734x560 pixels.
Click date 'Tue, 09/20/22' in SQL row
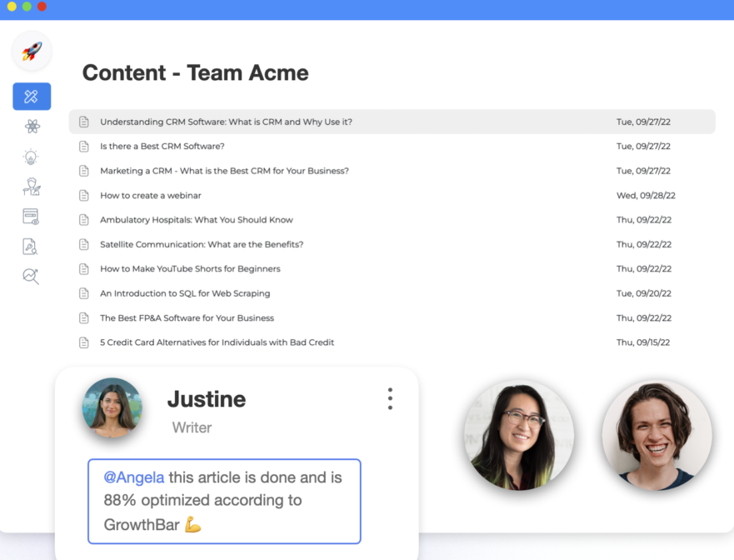click(644, 293)
